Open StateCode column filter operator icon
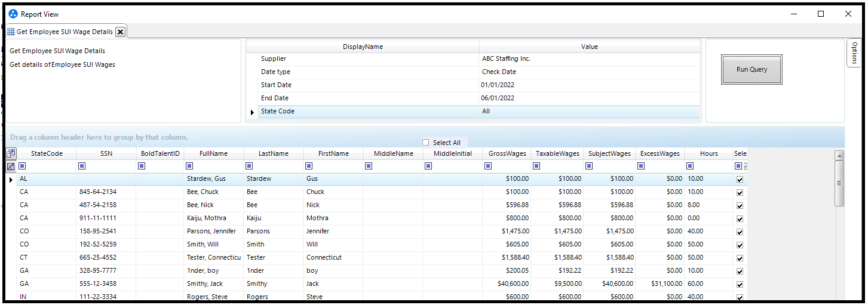 [x=22, y=167]
